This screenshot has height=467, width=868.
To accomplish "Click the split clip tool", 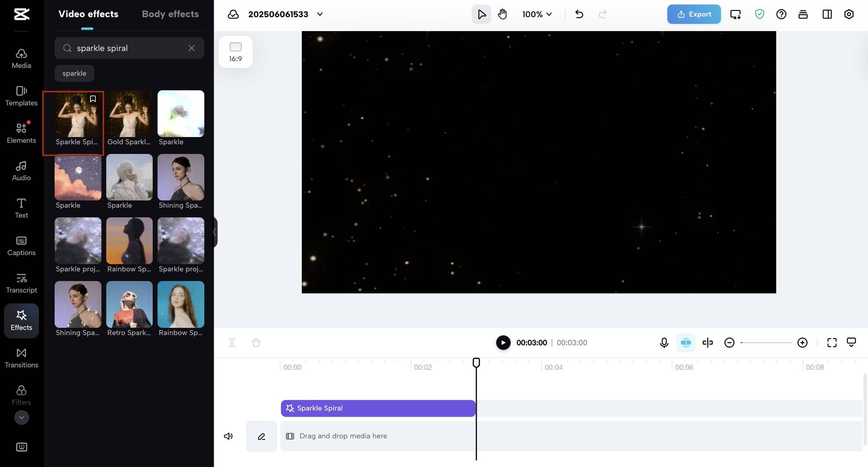I will pyautogui.click(x=232, y=343).
